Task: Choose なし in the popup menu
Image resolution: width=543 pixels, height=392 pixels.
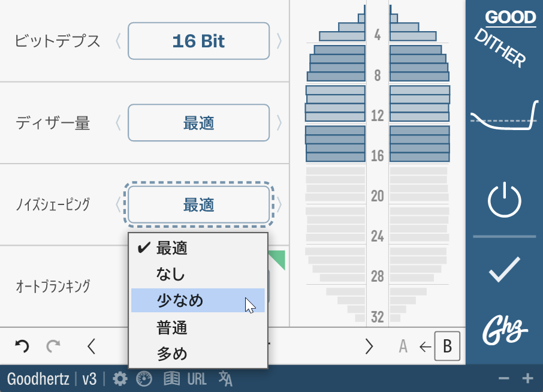Action: (198, 274)
